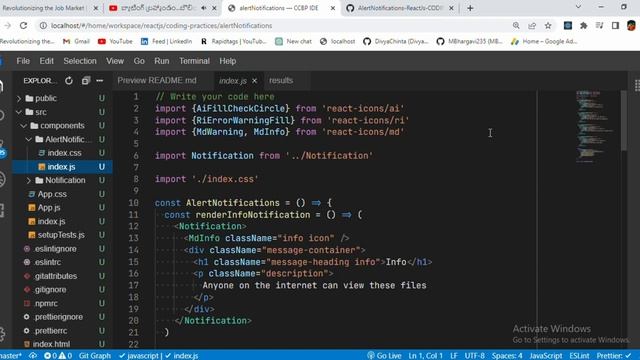Open YouTube bookmark
Screen dimensions: 640x360
[x=116, y=42]
